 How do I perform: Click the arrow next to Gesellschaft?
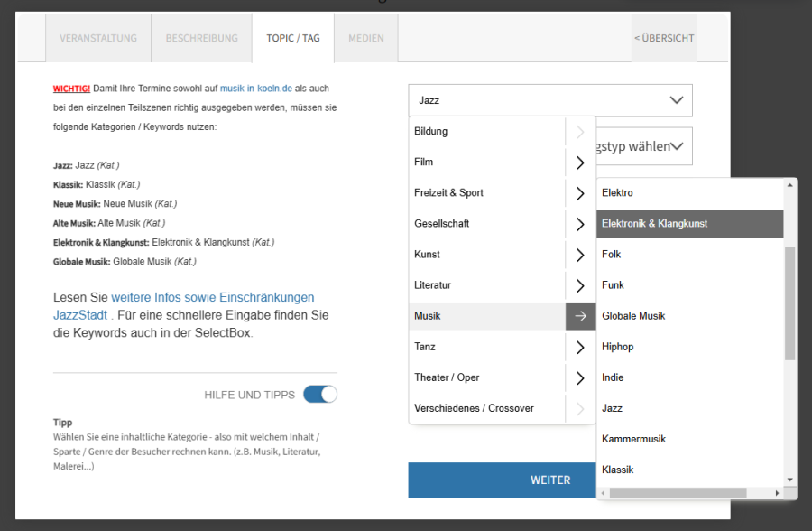coord(580,224)
